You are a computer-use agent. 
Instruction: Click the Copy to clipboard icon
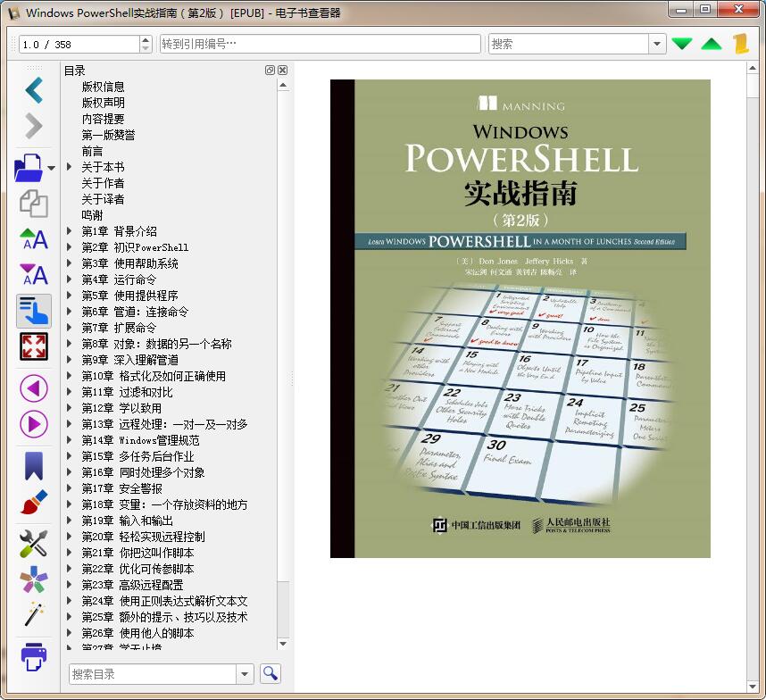34,204
